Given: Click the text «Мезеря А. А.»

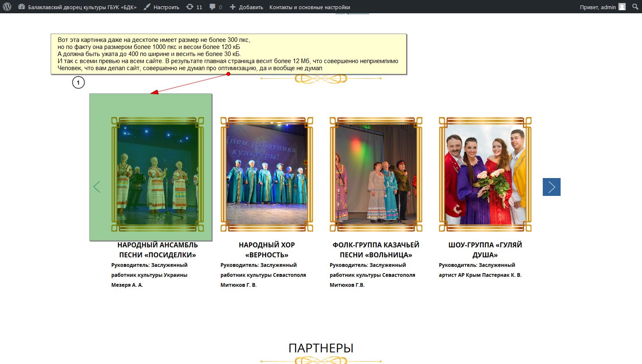Looking at the screenshot, I should [127, 285].
